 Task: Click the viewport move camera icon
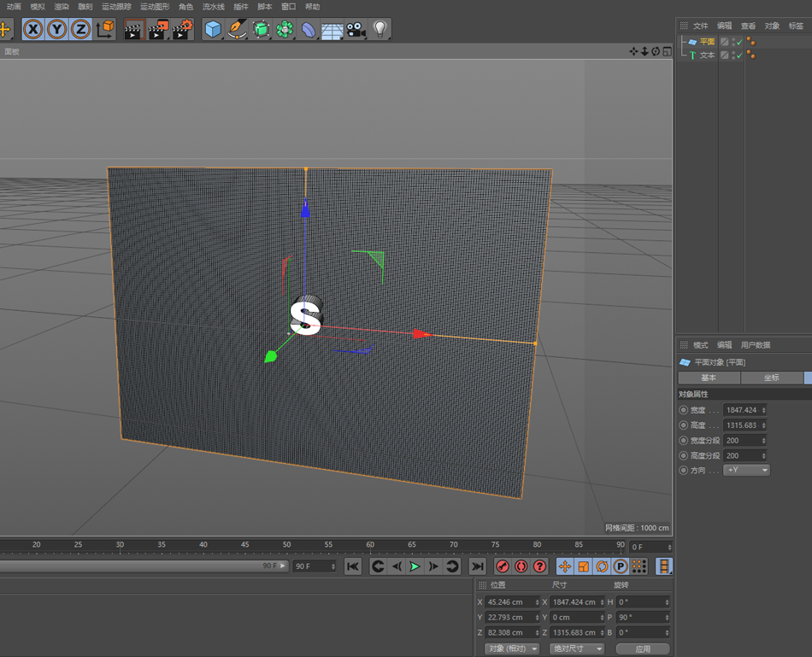pos(633,51)
